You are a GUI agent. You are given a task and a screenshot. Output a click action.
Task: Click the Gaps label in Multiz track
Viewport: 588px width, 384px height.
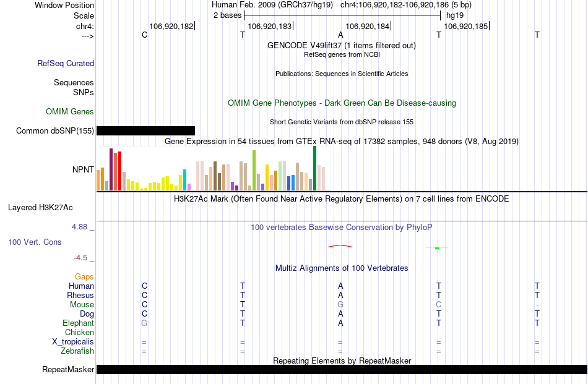point(84,276)
